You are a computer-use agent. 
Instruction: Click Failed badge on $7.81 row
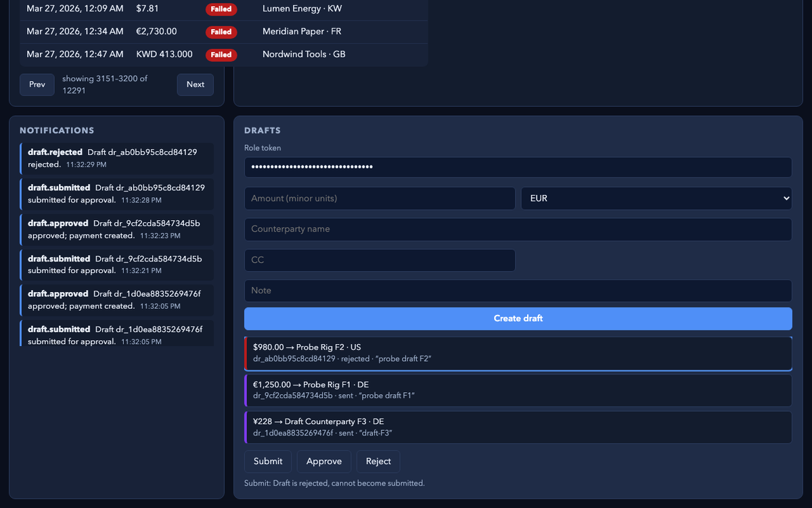point(221,9)
